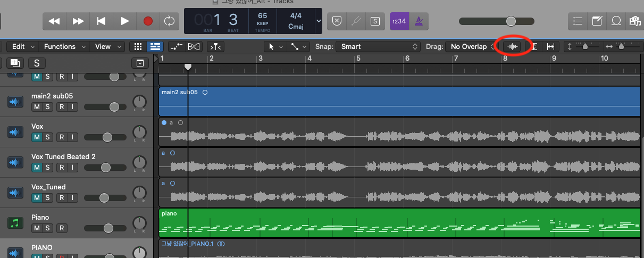Screen dimensions: 644x258
Task: Open the Drag No Overlap dropdown
Action: 471,47
